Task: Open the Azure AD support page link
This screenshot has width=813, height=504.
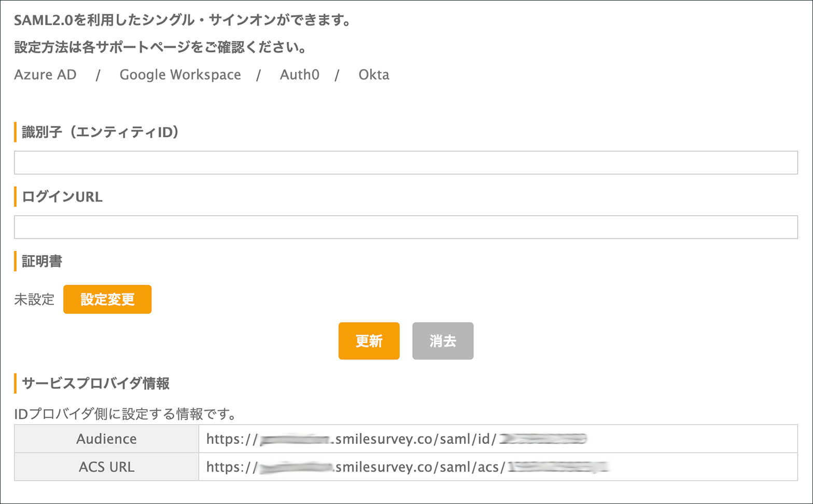Action: coord(45,75)
